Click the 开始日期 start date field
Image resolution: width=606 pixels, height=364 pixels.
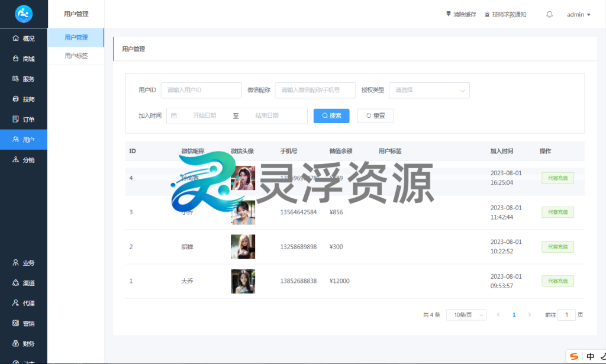204,115
